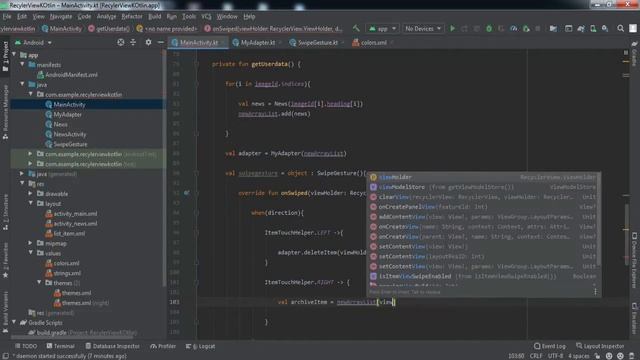Collapse the values folder
The width and height of the screenshot is (640, 360).
[x=31, y=253]
